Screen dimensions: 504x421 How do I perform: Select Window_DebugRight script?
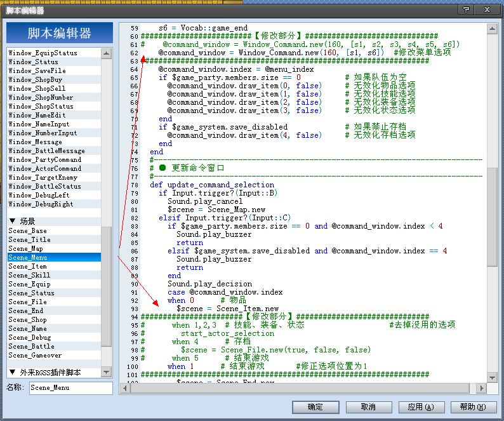pos(54,204)
